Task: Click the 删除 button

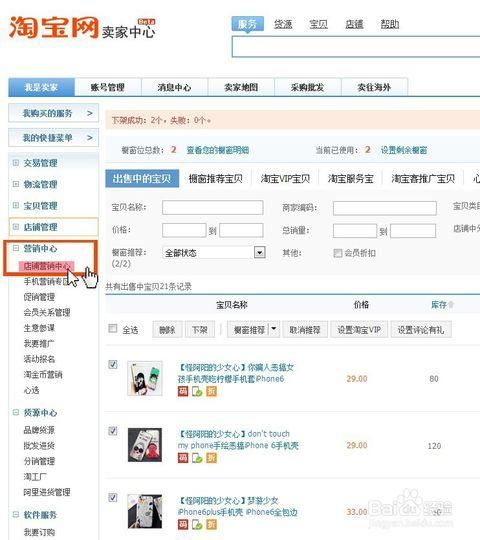Action: [167, 330]
